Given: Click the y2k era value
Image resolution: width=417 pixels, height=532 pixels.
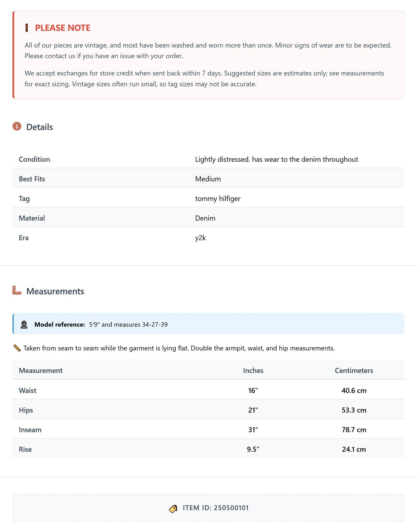Looking at the screenshot, I should (x=200, y=238).
